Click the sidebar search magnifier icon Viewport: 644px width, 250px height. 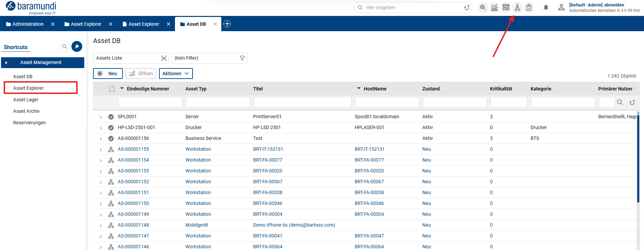(x=65, y=46)
